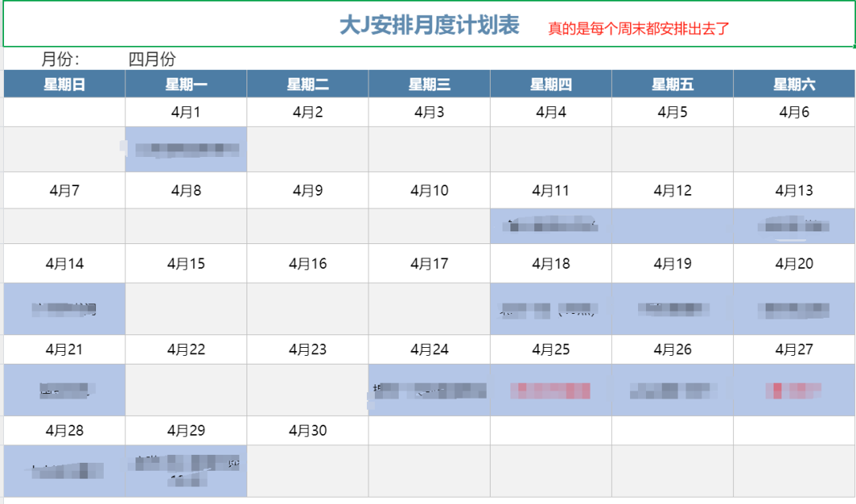This screenshot has height=504, width=856.
Task: Click the 4月26 date cell
Action: [673, 349]
